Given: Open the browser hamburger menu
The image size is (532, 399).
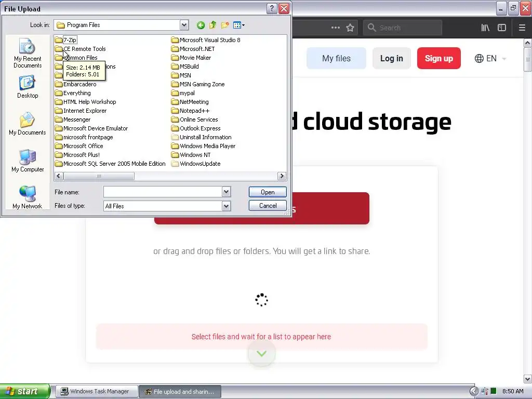Looking at the screenshot, I should [522, 28].
